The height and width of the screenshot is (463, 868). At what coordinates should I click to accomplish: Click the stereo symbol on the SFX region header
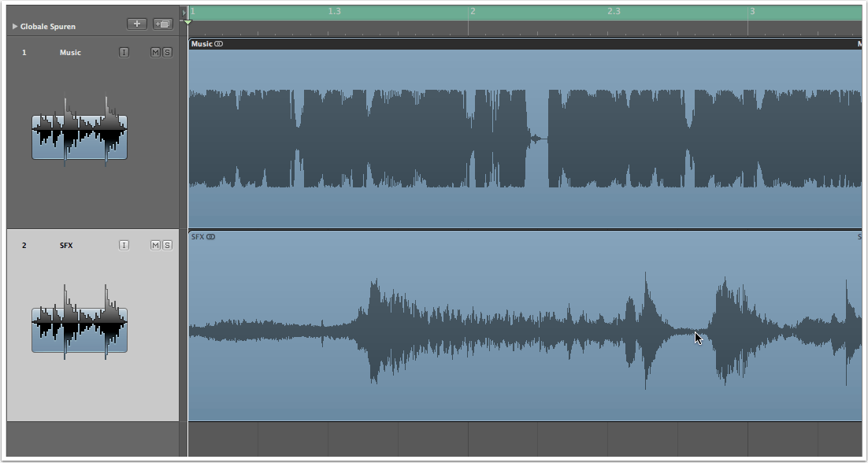click(x=211, y=236)
